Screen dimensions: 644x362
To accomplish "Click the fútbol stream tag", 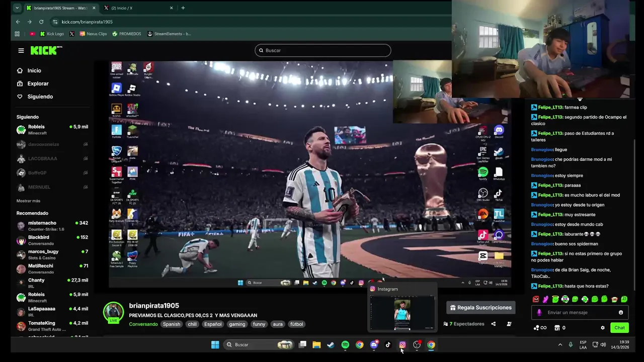I will (297, 324).
